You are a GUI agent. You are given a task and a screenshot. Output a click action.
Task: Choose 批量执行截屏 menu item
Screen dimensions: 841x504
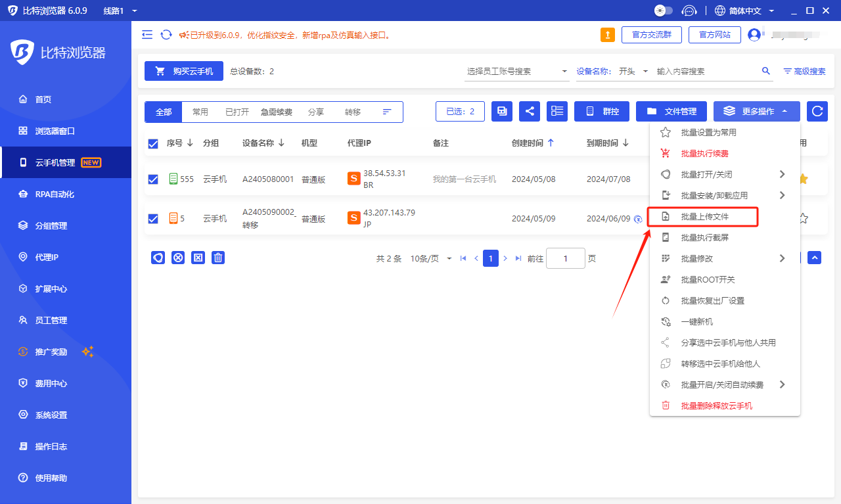[725, 237]
